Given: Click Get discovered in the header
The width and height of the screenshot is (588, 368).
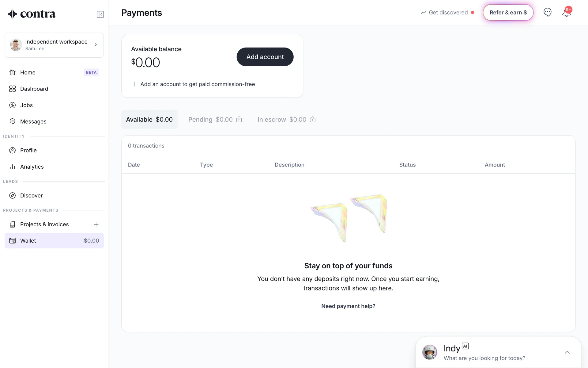Looking at the screenshot, I should tap(448, 13).
